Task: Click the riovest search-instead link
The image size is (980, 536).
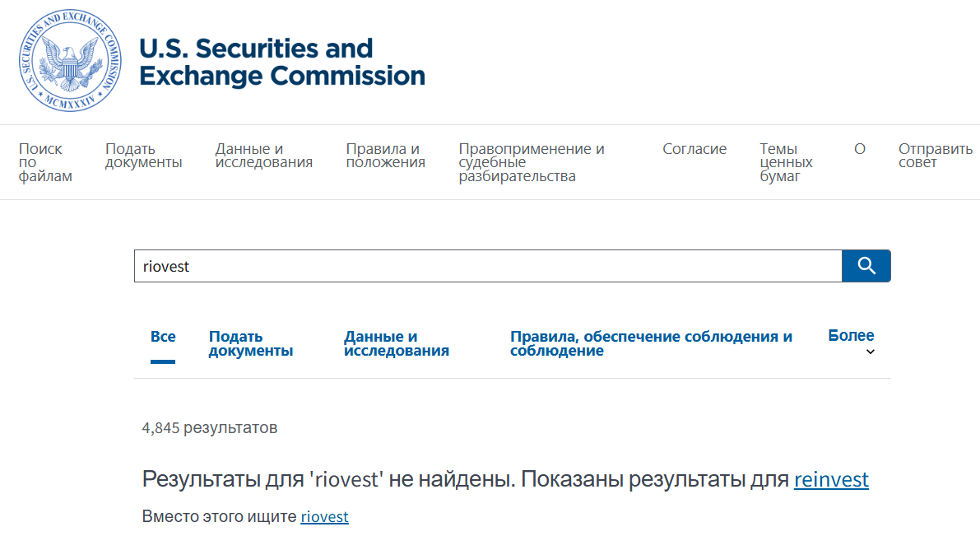Action: click(x=324, y=517)
